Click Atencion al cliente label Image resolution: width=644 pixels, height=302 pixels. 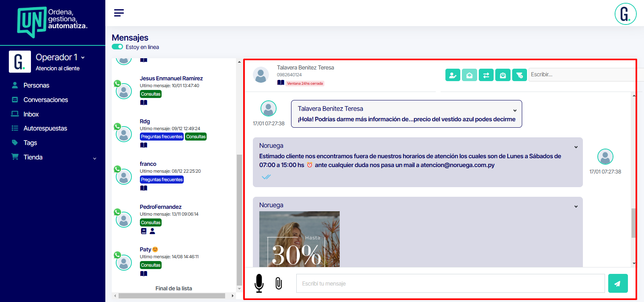(x=57, y=68)
